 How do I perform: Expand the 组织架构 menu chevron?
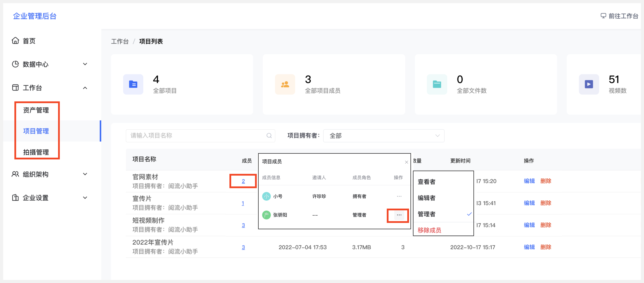[85, 174]
